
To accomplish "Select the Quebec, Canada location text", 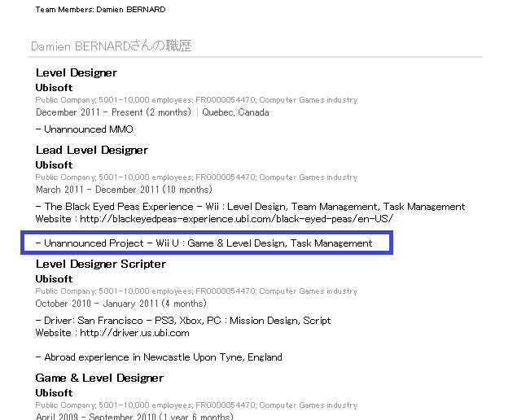I will tap(235, 113).
